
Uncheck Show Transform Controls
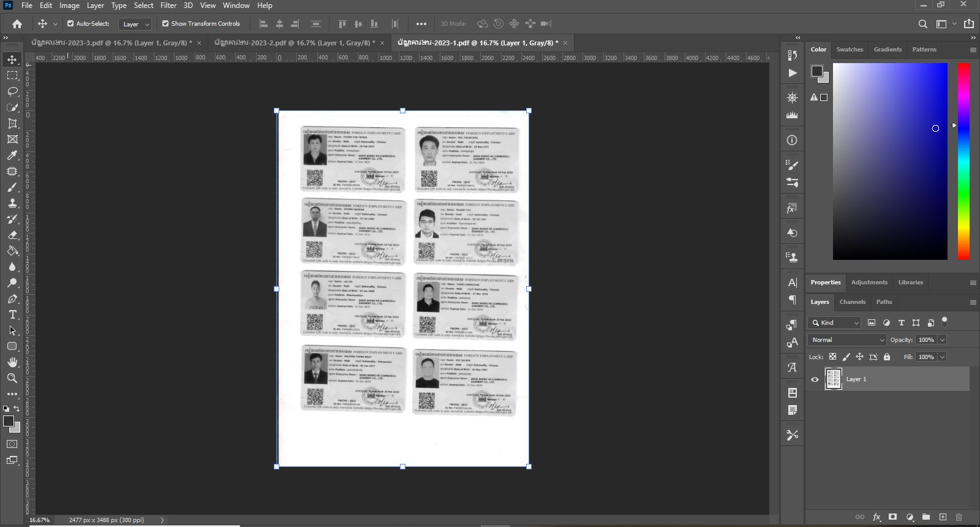point(165,23)
